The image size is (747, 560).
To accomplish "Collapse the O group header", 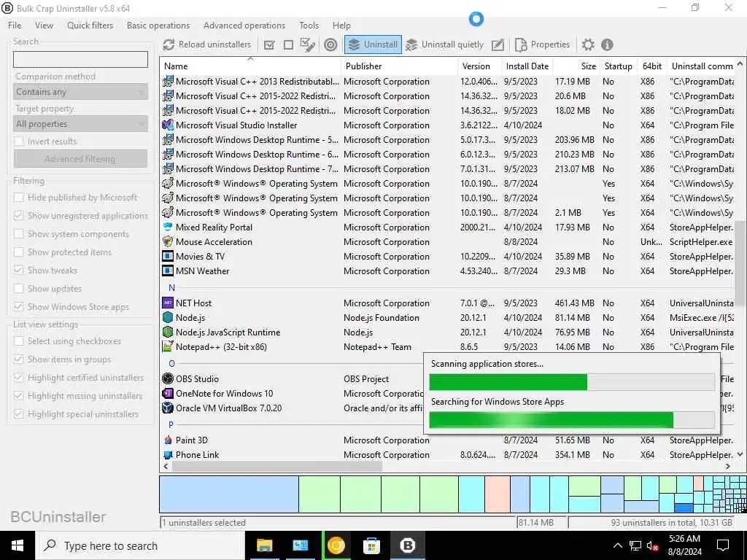I will 172,364.
